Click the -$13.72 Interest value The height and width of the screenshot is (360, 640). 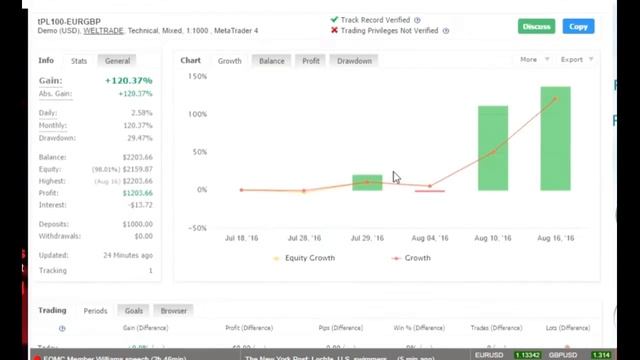(x=140, y=205)
